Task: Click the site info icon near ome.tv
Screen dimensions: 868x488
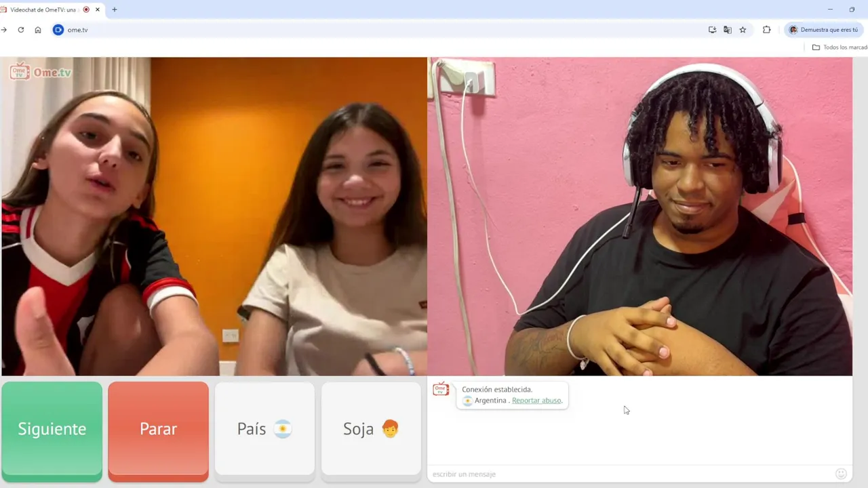Action: (58, 30)
